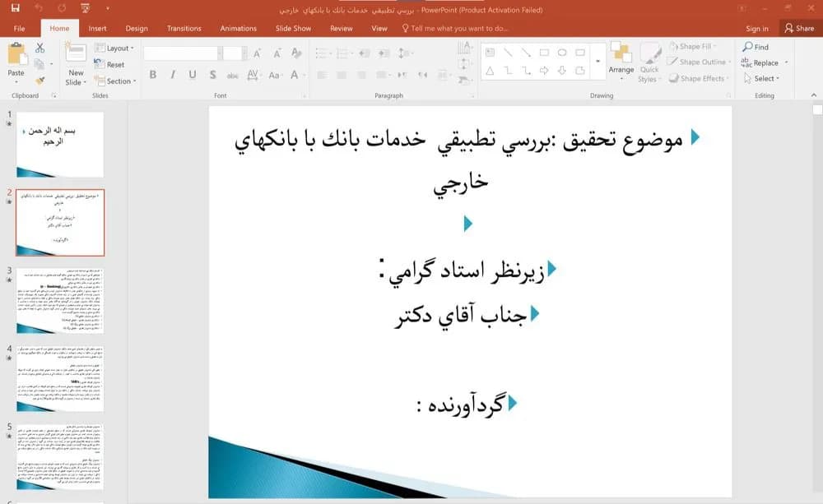This screenshot has width=823, height=504.
Task: Toggle text shadow
Action: (212, 75)
